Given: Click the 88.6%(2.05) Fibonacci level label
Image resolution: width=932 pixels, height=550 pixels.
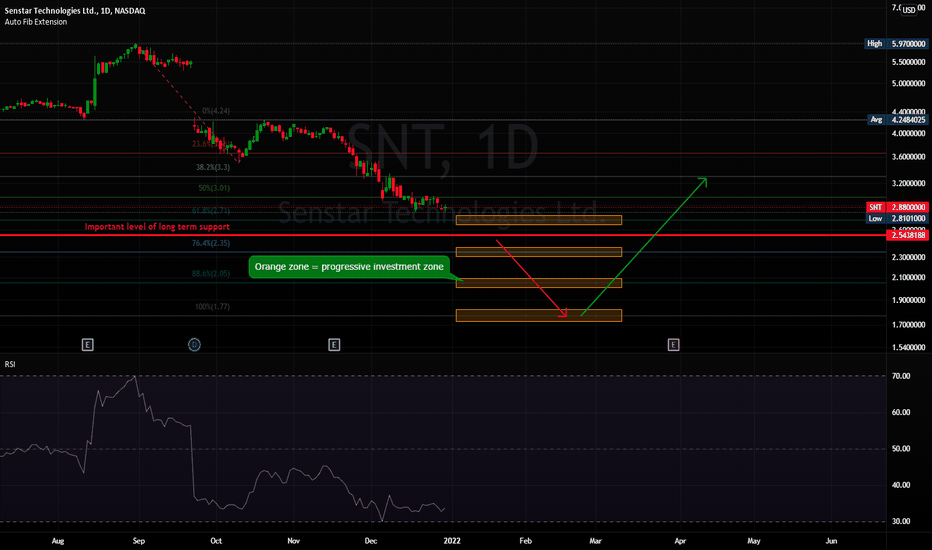Looking at the screenshot, I should pos(210,274).
